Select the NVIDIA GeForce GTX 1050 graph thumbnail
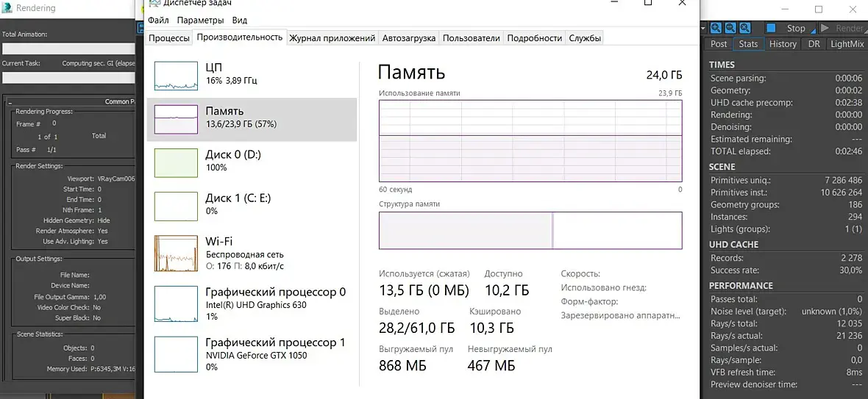This screenshot has width=868, height=399. [176, 354]
